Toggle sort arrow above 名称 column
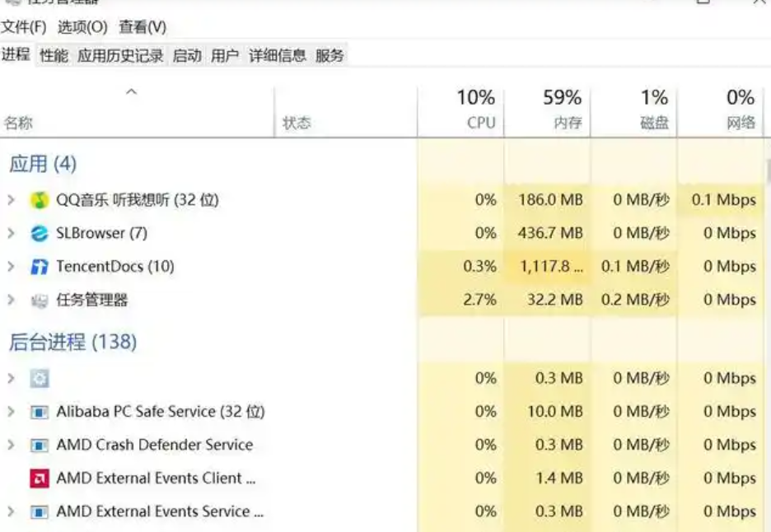771x532 pixels. click(x=131, y=92)
